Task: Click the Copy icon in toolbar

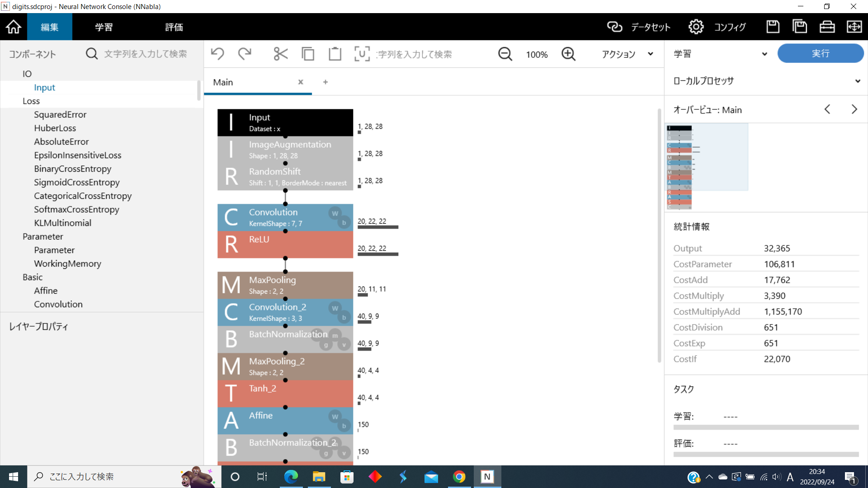Action: tap(308, 54)
